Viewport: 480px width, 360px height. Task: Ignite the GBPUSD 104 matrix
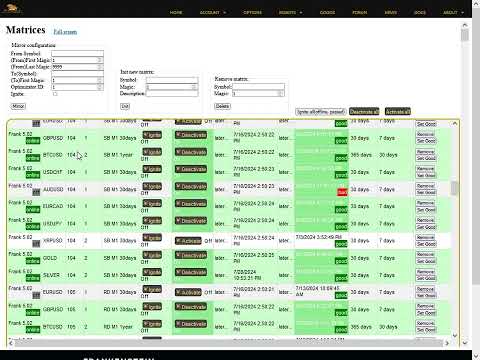(x=152, y=135)
